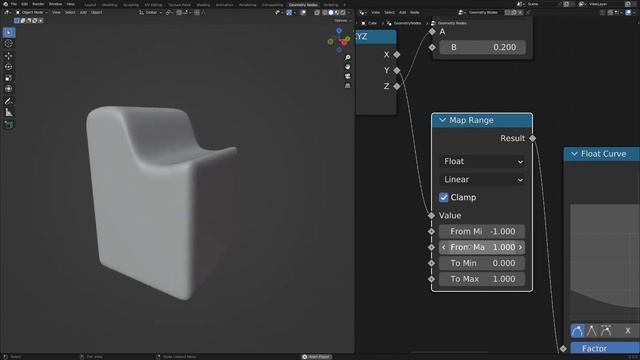The height and width of the screenshot is (360, 640).
Task: Toggle the second selection mode button
Action: tap(23, 20)
